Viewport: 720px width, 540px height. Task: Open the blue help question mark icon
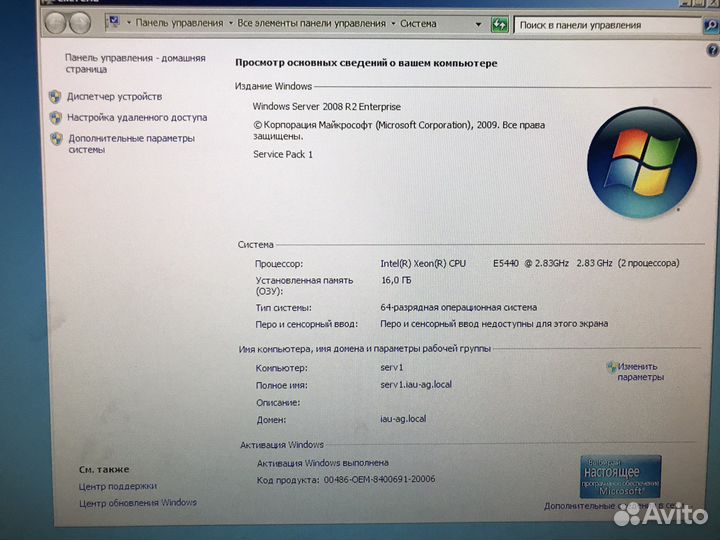pos(712,50)
